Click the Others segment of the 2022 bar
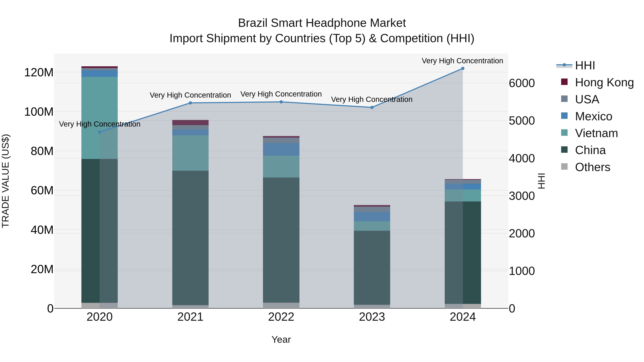Viewport: 644px width, 362px height. coord(281,306)
